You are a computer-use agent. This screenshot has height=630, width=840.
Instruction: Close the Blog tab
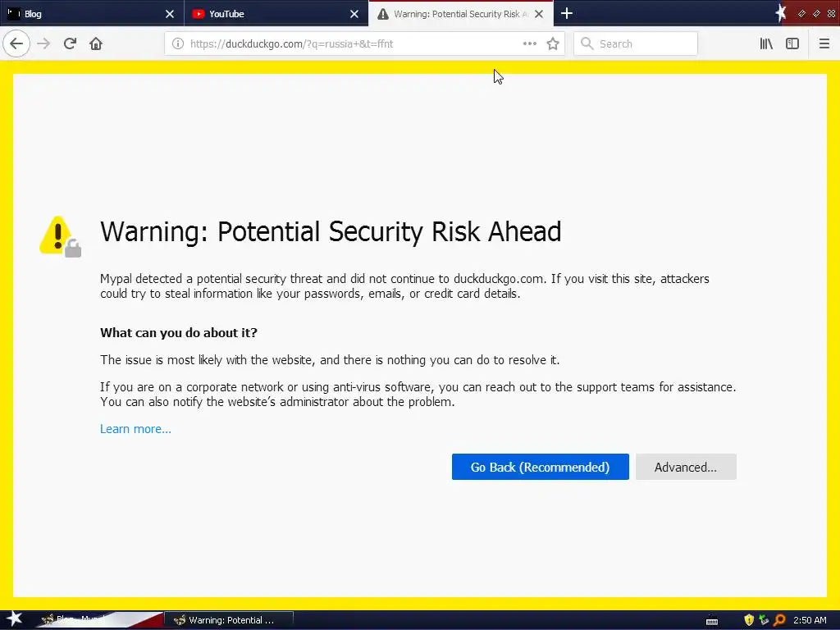tap(170, 14)
